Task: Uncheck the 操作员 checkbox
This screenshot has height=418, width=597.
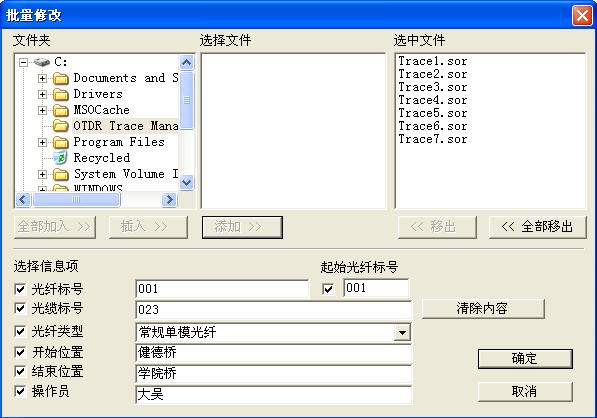Action: [20, 391]
